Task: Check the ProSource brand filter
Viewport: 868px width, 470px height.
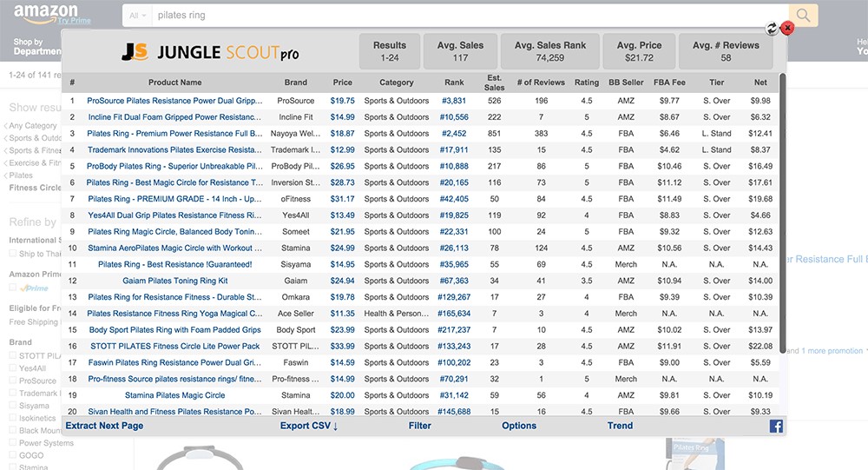Action: (x=13, y=381)
